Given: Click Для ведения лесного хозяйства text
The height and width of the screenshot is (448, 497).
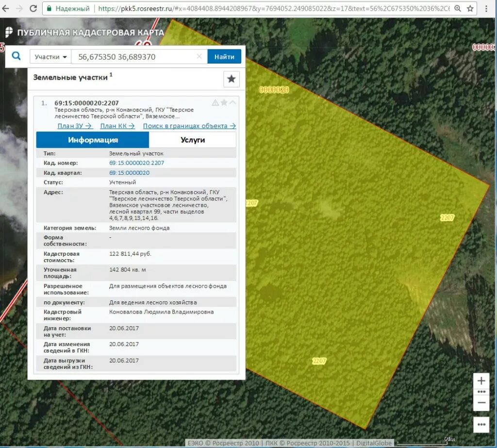Looking at the screenshot, I should pos(153,302).
